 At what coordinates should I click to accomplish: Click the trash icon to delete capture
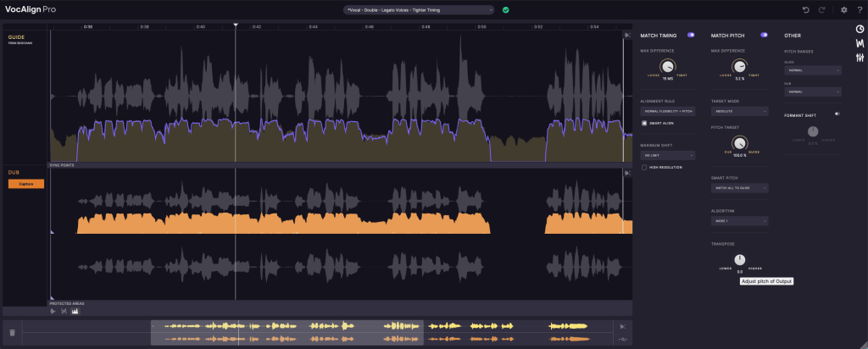[12, 334]
